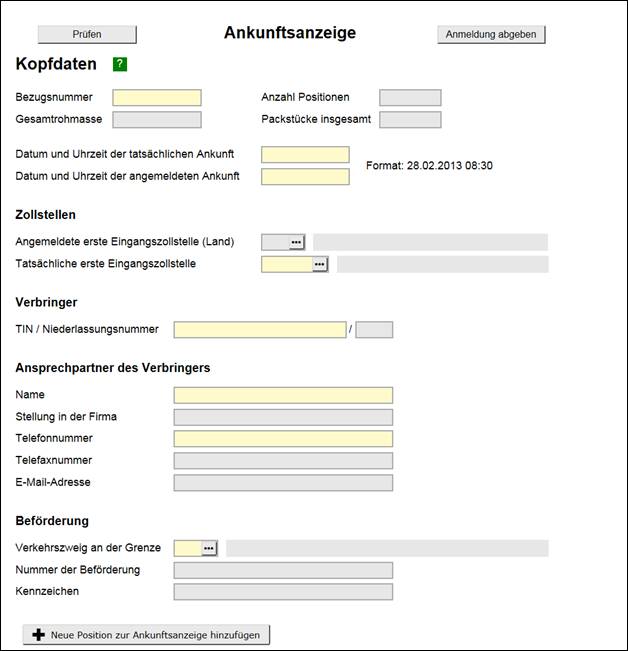The width and height of the screenshot is (628, 651).
Task: Click the Kennzeichen field
Action: [283, 592]
